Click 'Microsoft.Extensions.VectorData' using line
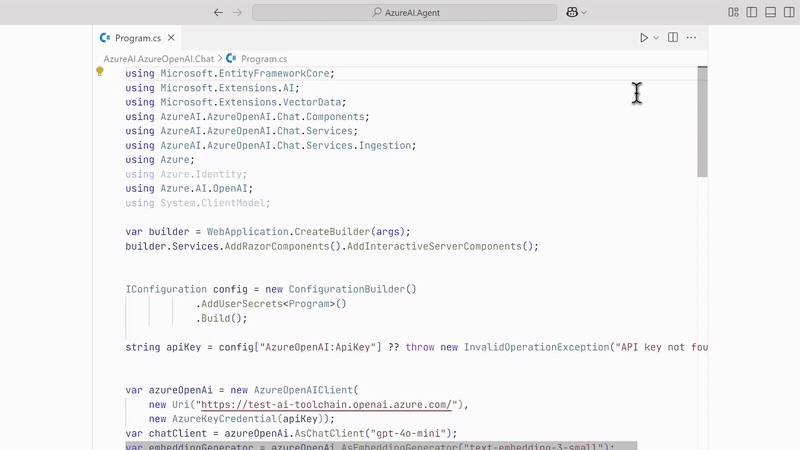The height and width of the screenshot is (450, 800). pyautogui.click(x=236, y=102)
